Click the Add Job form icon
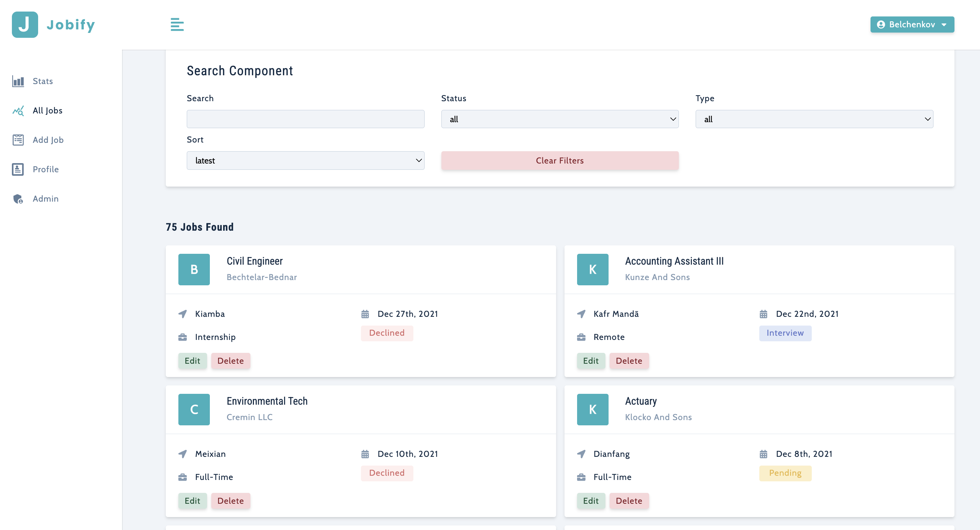 pos(18,140)
